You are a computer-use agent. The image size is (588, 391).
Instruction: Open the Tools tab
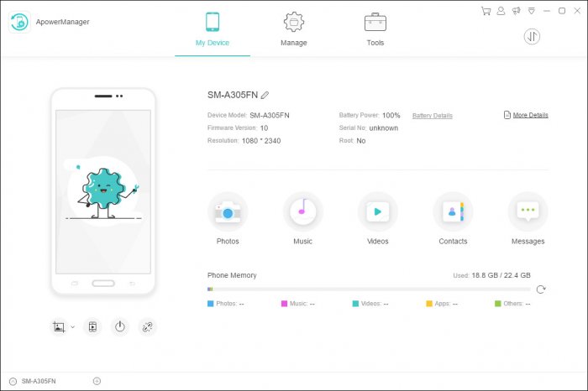tap(375, 30)
